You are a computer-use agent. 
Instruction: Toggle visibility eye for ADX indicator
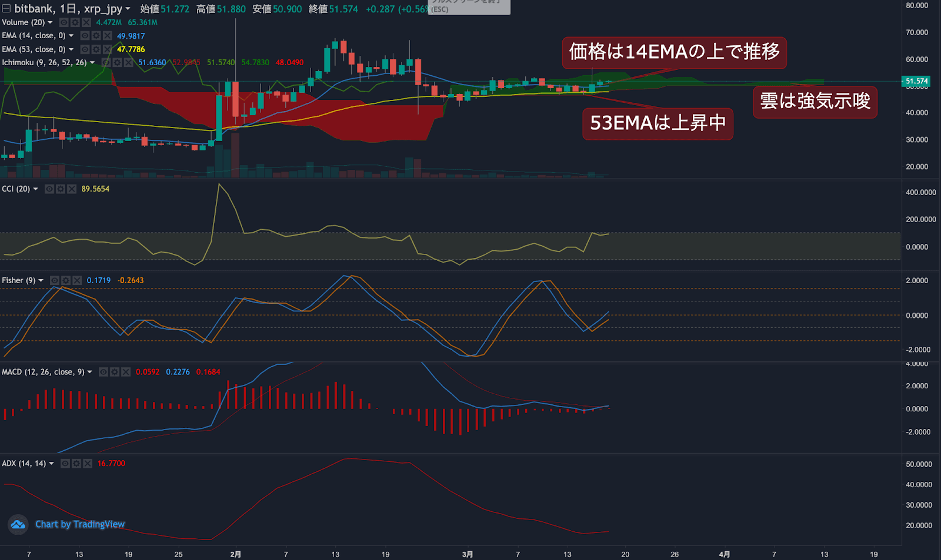point(65,464)
